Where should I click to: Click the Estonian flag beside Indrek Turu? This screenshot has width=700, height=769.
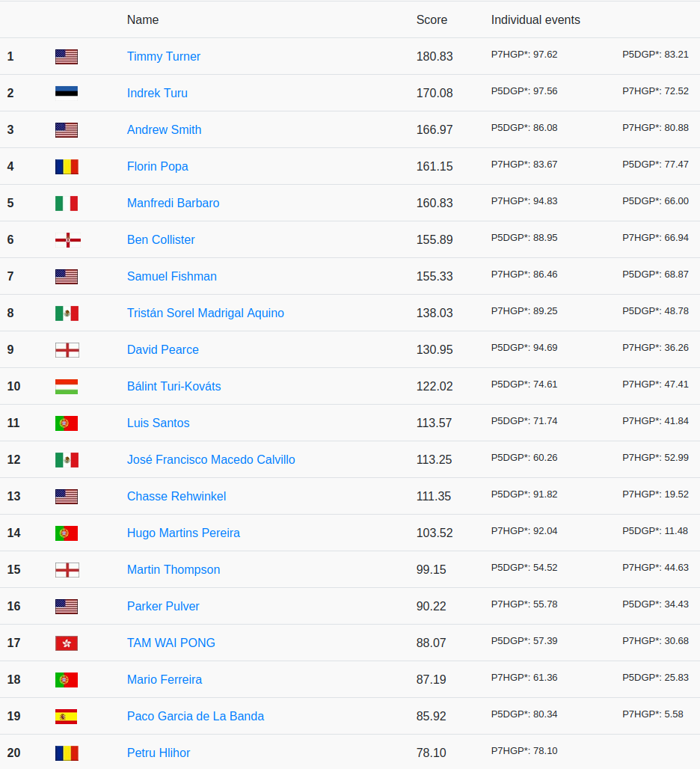point(67,93)
